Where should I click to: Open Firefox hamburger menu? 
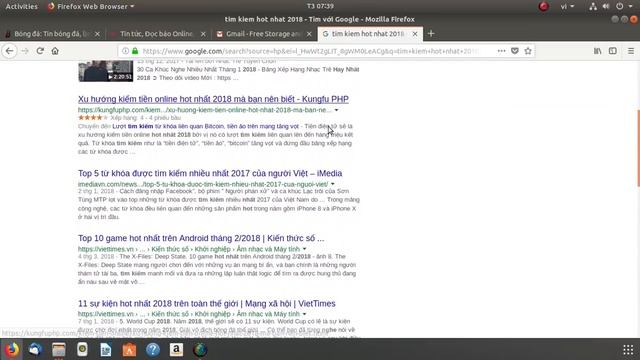(x=631, y=51)
